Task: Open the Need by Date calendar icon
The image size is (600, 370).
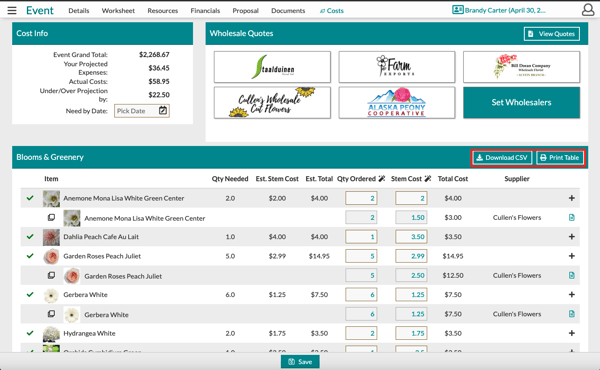Action: point(163,111)
